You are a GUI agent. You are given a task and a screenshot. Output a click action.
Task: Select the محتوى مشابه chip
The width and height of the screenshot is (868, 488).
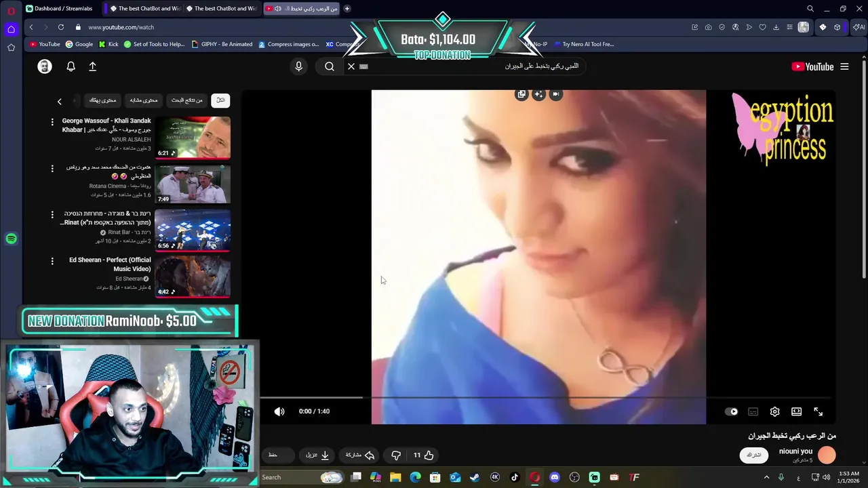[x=144, y=100]
